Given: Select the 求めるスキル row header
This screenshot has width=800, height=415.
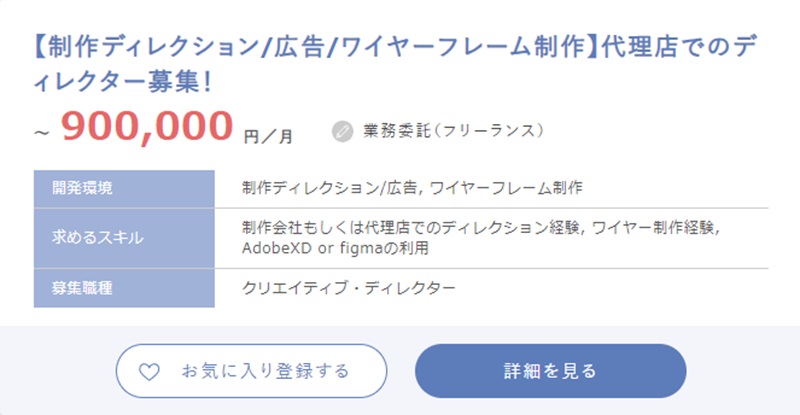Looking at the screenshot, I should point(97,238).
